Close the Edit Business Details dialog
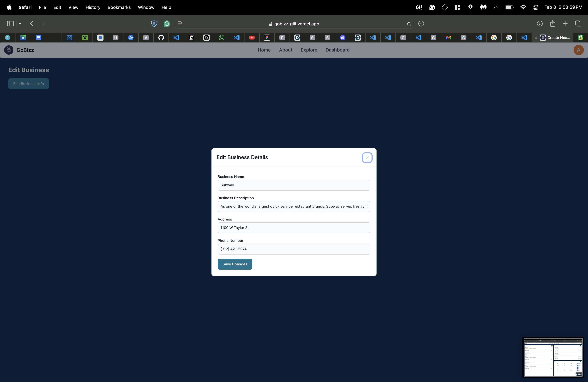This screenshot has height=382, width=588. tap(367, 158)
